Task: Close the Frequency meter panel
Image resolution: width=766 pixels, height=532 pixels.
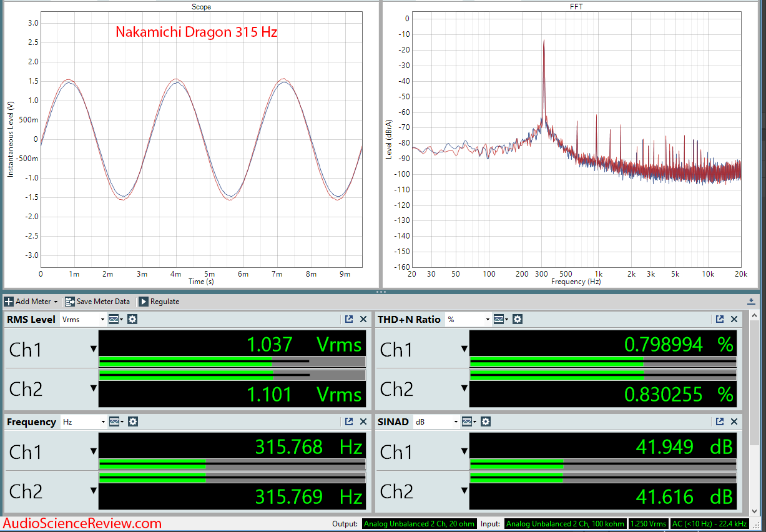Action: (363, 421)
